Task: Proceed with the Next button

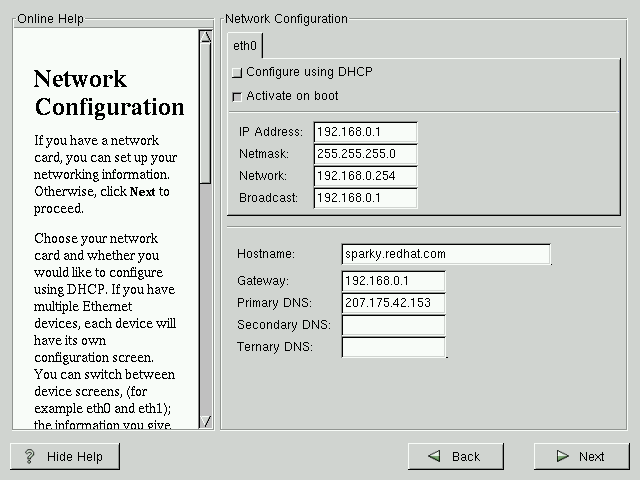Action: point(580,456)
